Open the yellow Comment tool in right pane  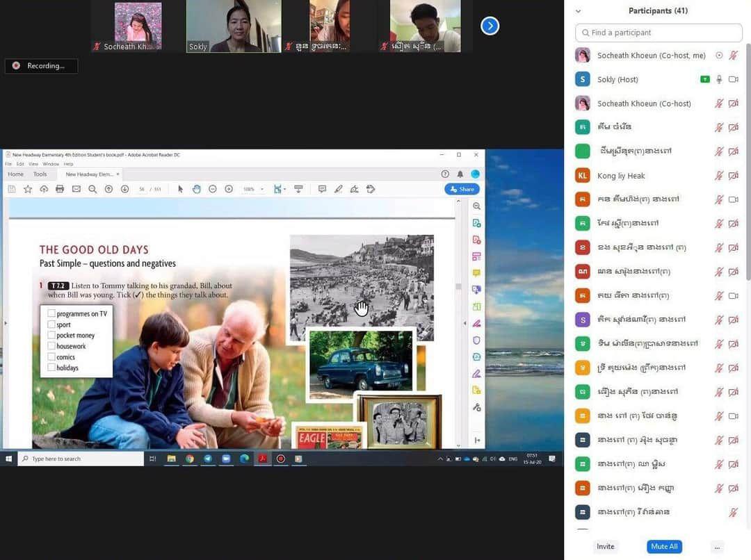[x=476, y=273]
